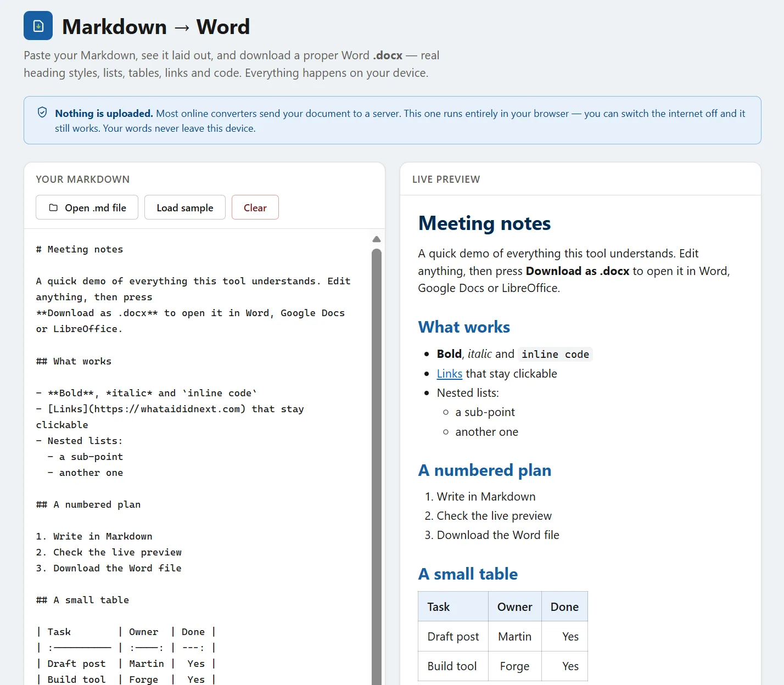
Task: Click 'Nested lists:' bullet in the preview
Action: tap(468, 393)
